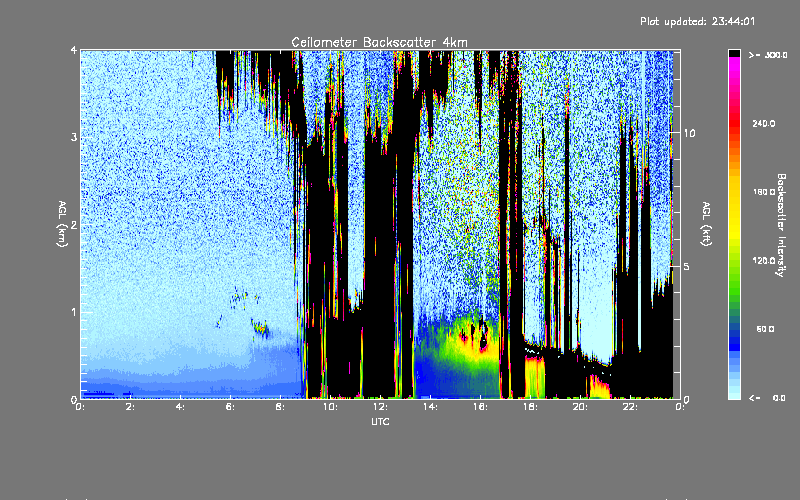Click the 'Plot updated: 23:44:01' timestamp

pyautogui.click(x=697, y=21)
